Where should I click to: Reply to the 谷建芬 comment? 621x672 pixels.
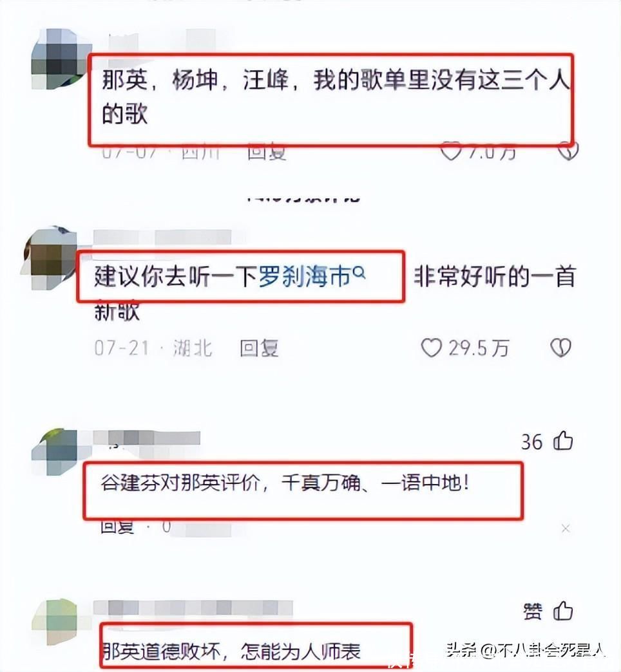click(117, 527)
